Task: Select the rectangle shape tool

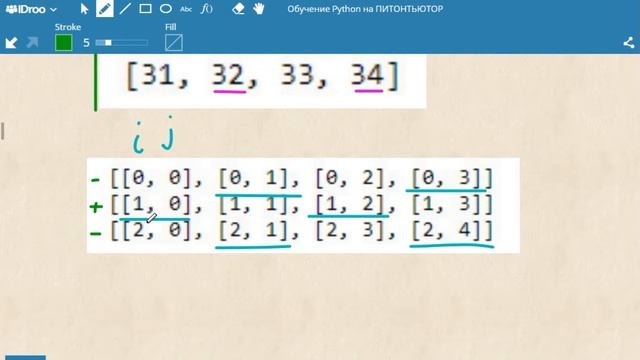Action: [x=145, y=9]
